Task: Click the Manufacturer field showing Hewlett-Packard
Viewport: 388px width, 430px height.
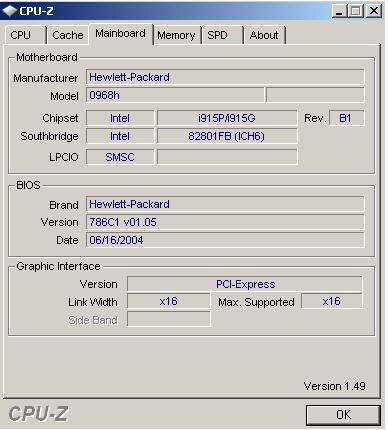Action: coord(225,77)
